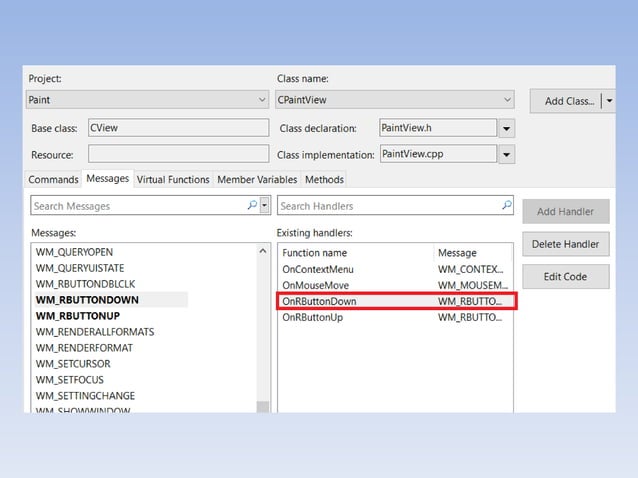Select the OnContextMenu handler row
The image size is (638, 478).
[x=355, y=269]
